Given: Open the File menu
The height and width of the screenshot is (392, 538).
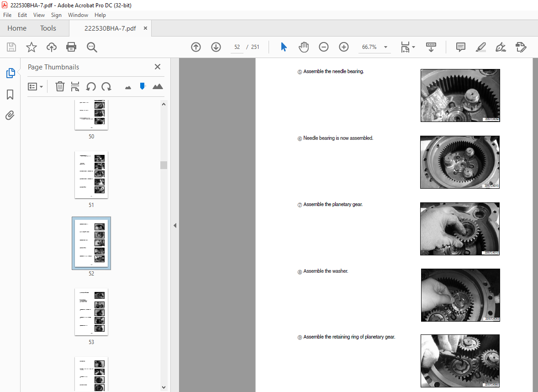Looking at the screenshot, I should pyautogui.click(x=7, y=15).
